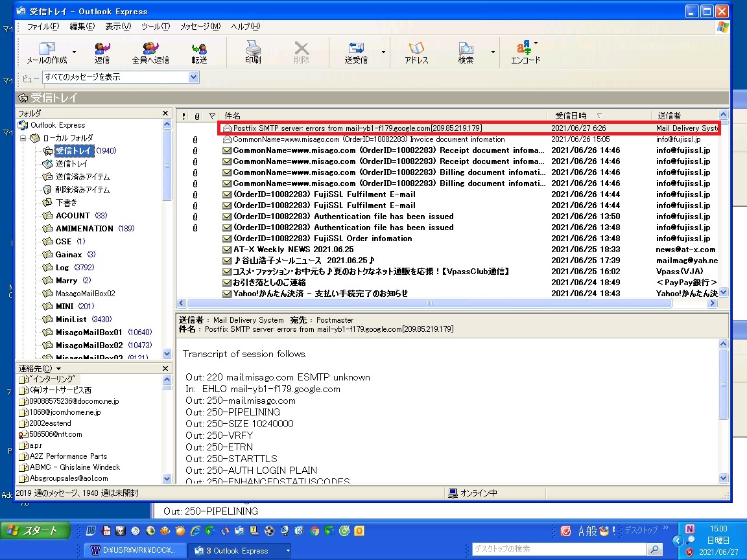Switch to the D:¥USR¥WRK¥DOC taskbar window

(x=134, y=551)
